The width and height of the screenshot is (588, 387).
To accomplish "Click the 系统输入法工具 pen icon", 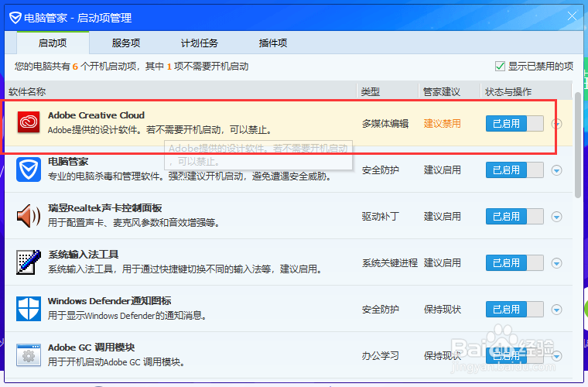I will 29,262.
